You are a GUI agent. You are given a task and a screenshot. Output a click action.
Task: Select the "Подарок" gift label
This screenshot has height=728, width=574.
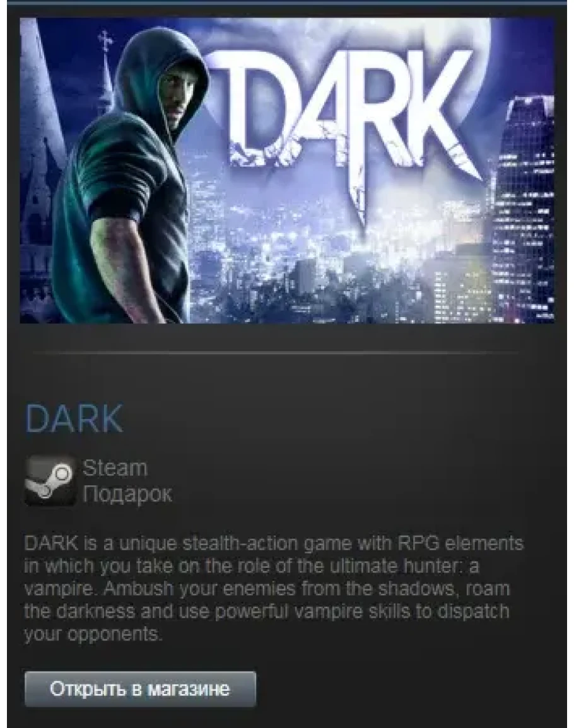coord(127,494)
